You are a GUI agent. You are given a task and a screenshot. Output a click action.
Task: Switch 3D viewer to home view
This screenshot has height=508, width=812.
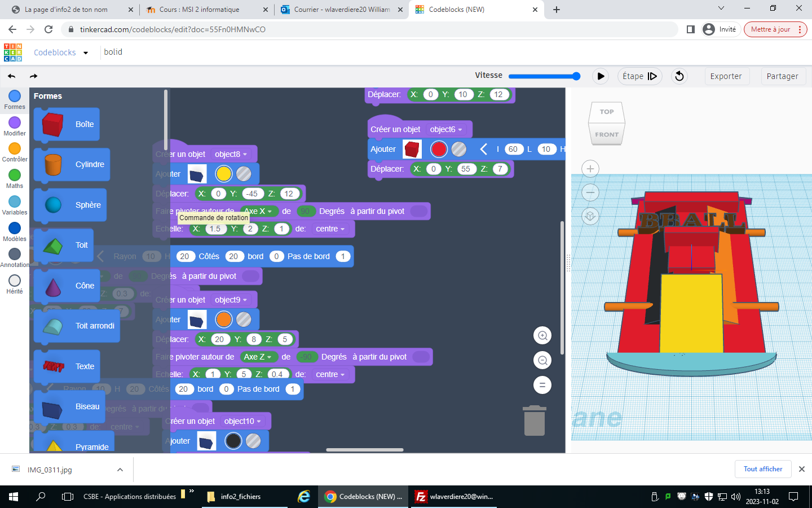(590, 216)
